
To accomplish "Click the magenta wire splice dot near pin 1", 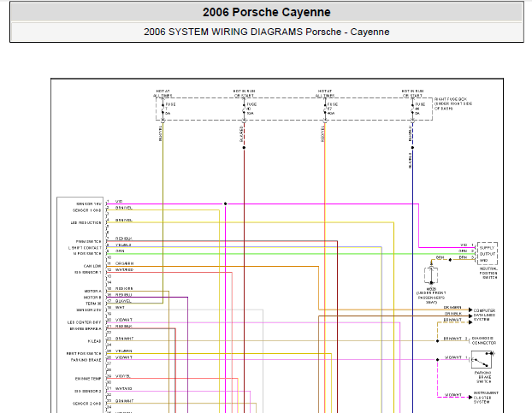I will [225, 204].
